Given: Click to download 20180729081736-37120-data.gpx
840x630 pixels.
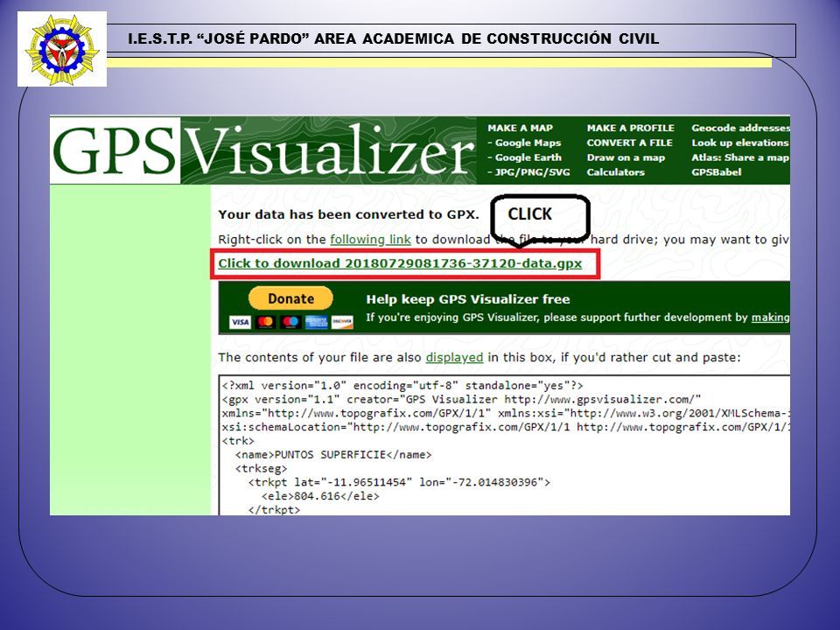Looking at the screenshot, I should [x=400, y=263].
